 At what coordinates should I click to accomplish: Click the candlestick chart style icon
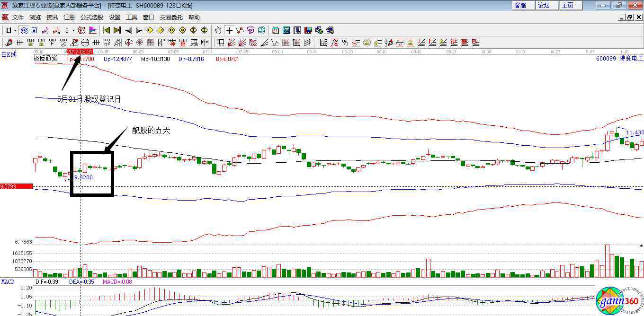point(67,30)
